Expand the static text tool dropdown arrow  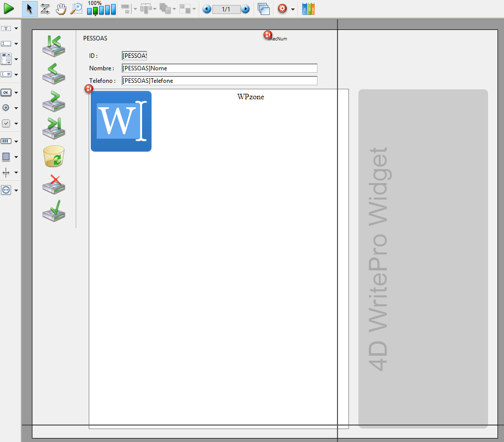[16, 29]
